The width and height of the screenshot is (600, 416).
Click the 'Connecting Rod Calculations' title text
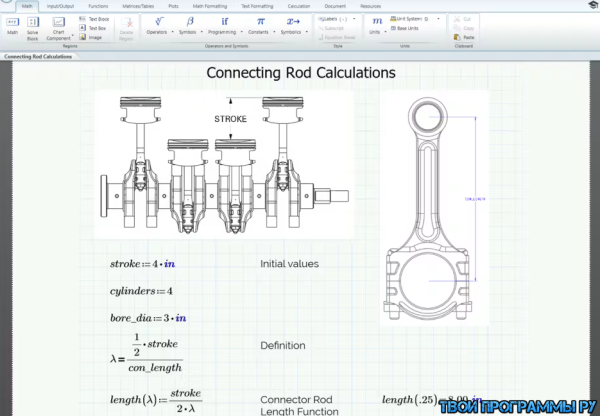(301, 73)
